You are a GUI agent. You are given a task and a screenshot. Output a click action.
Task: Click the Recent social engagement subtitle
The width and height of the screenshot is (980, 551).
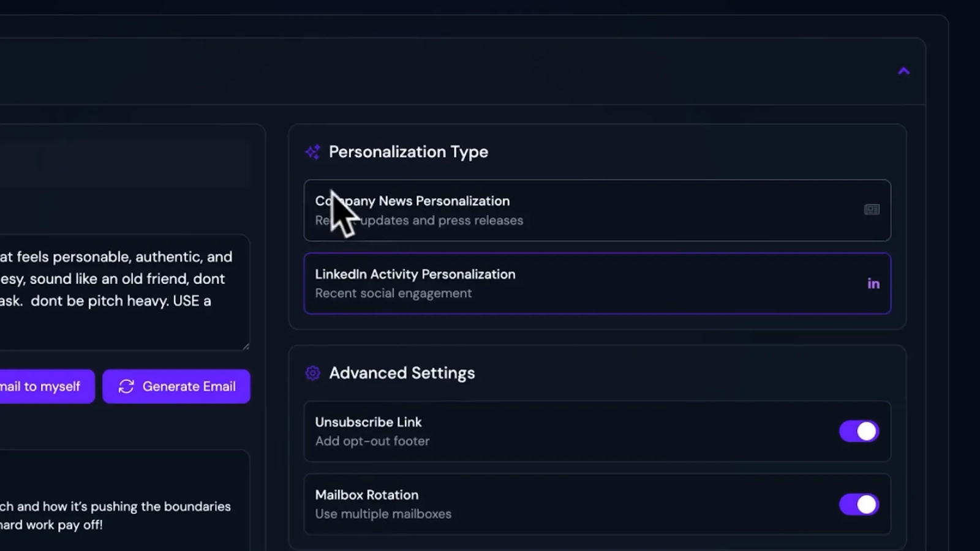[x=393, y=293]
